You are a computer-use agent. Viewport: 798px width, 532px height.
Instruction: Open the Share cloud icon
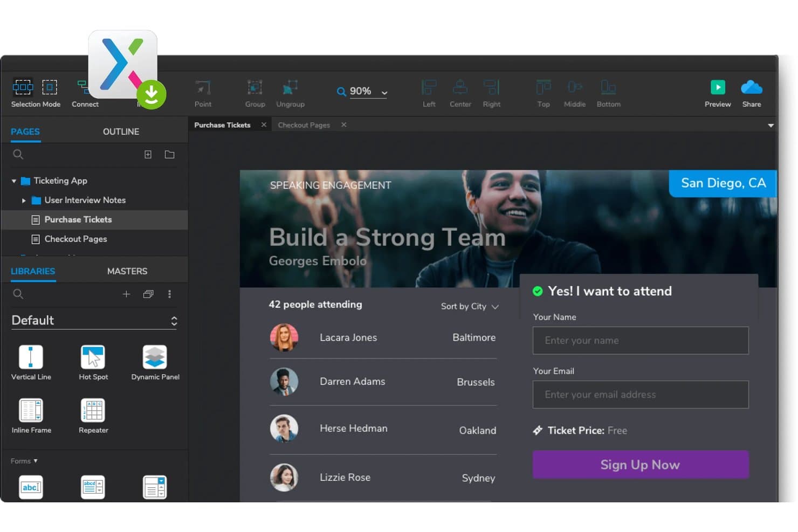[751, 87]
